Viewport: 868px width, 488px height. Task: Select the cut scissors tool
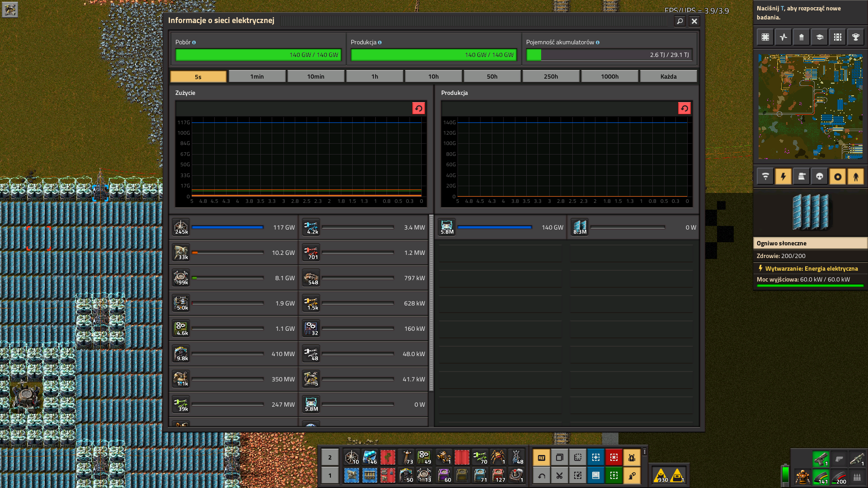pos(559,475)
